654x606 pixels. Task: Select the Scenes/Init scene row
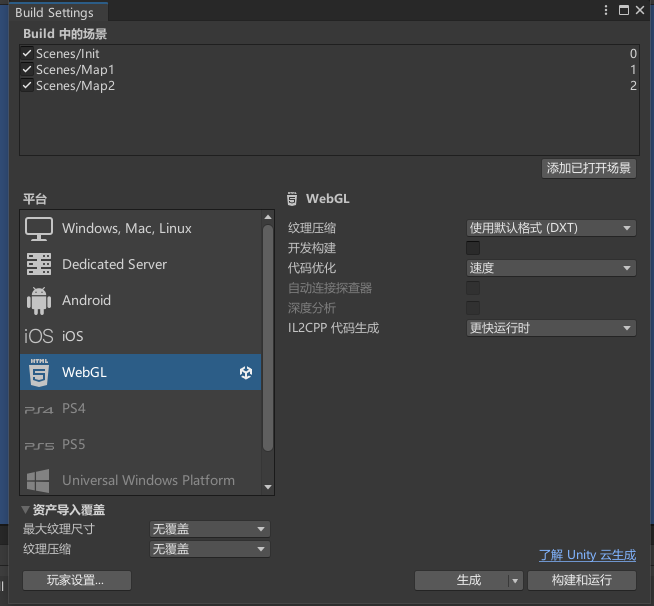pos(330,53)
